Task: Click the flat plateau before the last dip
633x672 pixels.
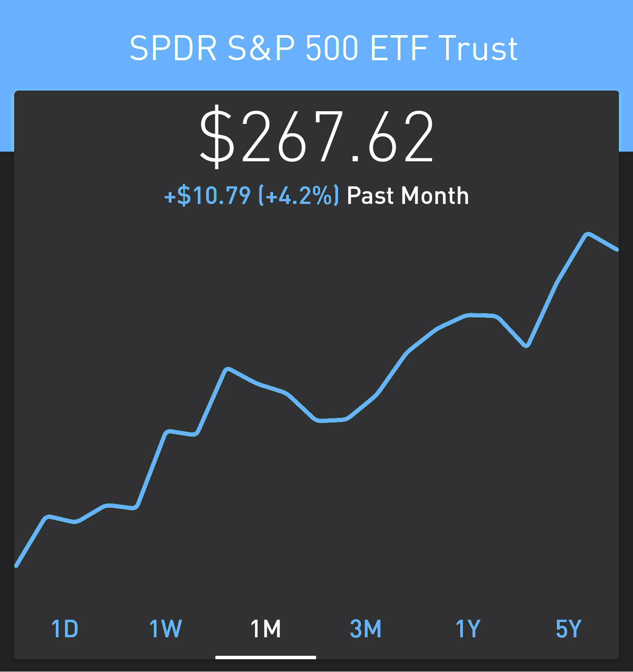Action: tap(481, 315)
